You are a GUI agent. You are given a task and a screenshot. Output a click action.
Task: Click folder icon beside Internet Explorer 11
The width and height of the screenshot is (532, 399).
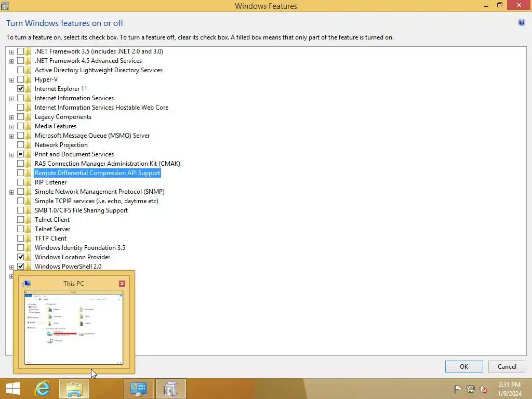[28, 88]
